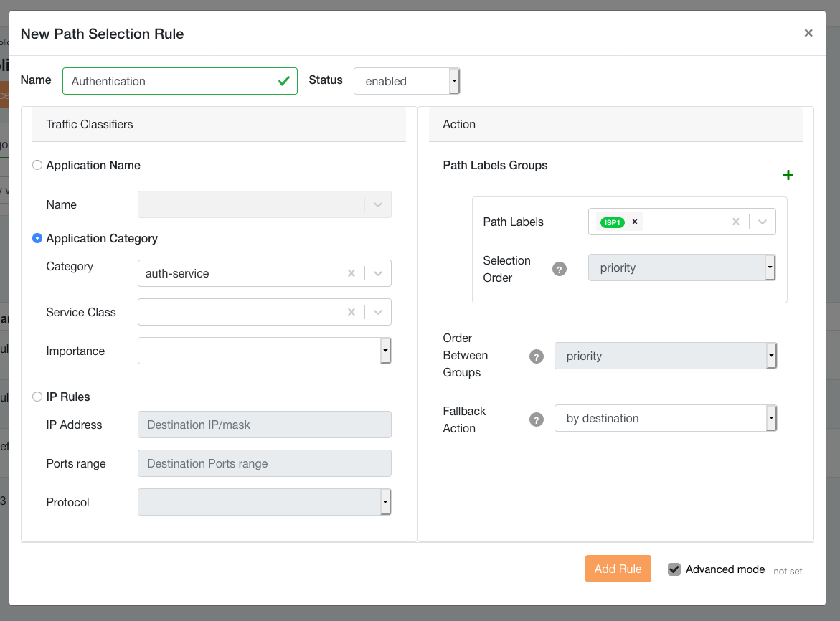840x621 pixels.
Task: Clear the auth-service category selection
Action: tap(351, 273)
